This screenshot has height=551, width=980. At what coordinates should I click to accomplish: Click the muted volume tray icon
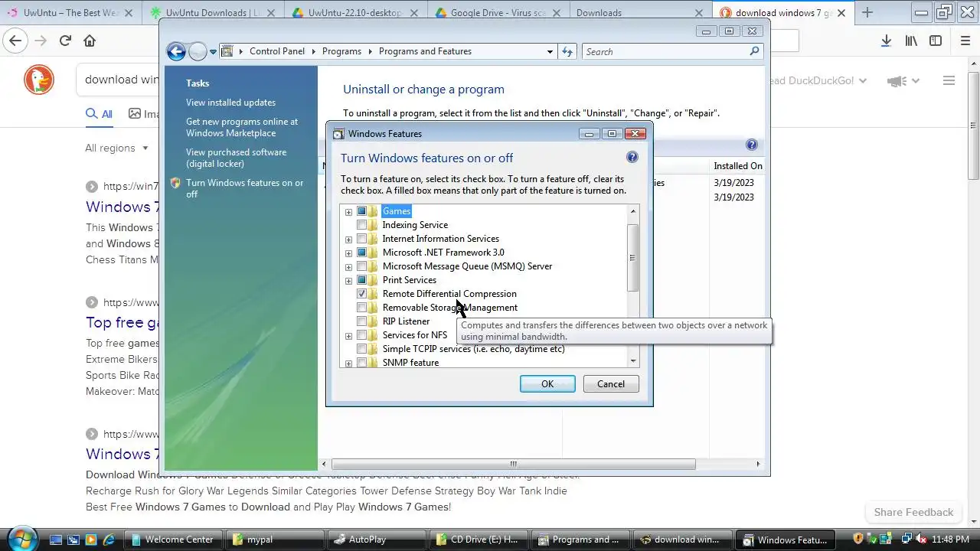click(920, 539)
